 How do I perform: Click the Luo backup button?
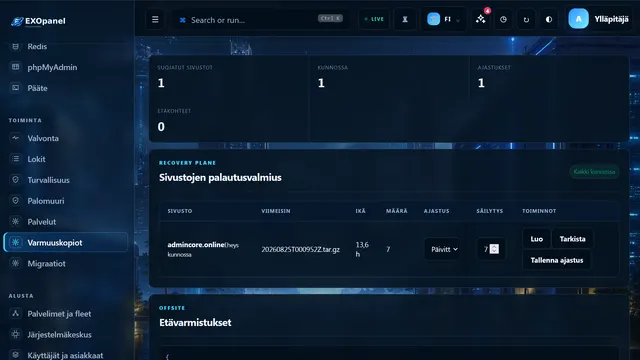[536, 239]
